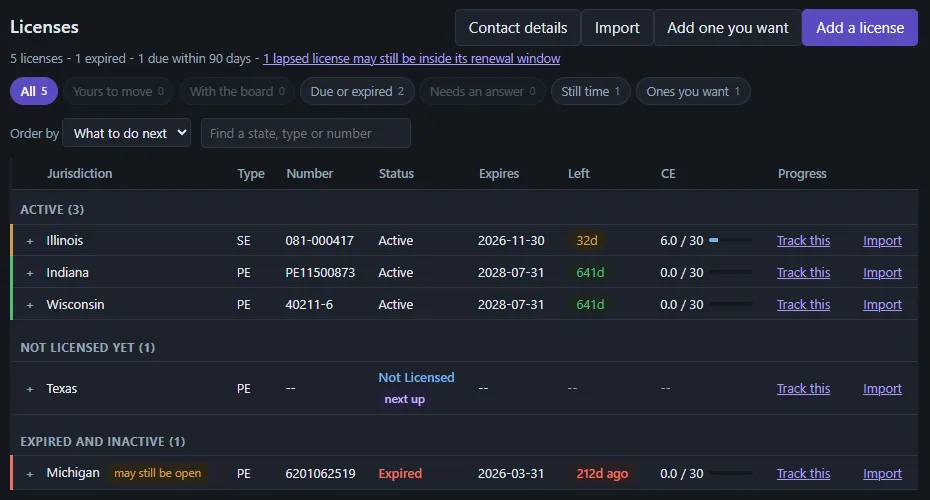Open the Order by dropdown
930x500 pixels.
[x=126, y=133]
